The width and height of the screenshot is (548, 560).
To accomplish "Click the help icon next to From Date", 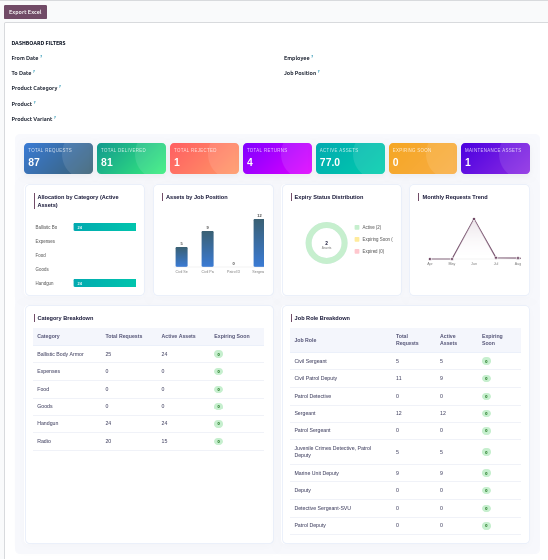I will click(41, 56).
